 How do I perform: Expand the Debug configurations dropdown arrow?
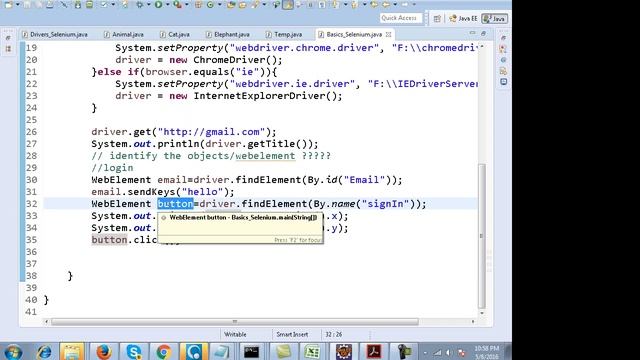click(x=148, y=4)
